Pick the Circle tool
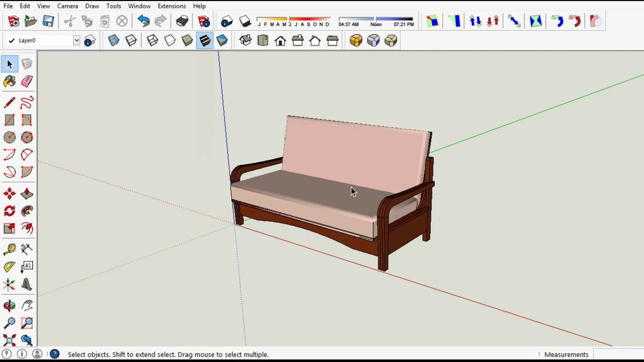Screen dimensions: 644x362 (9, 137)
